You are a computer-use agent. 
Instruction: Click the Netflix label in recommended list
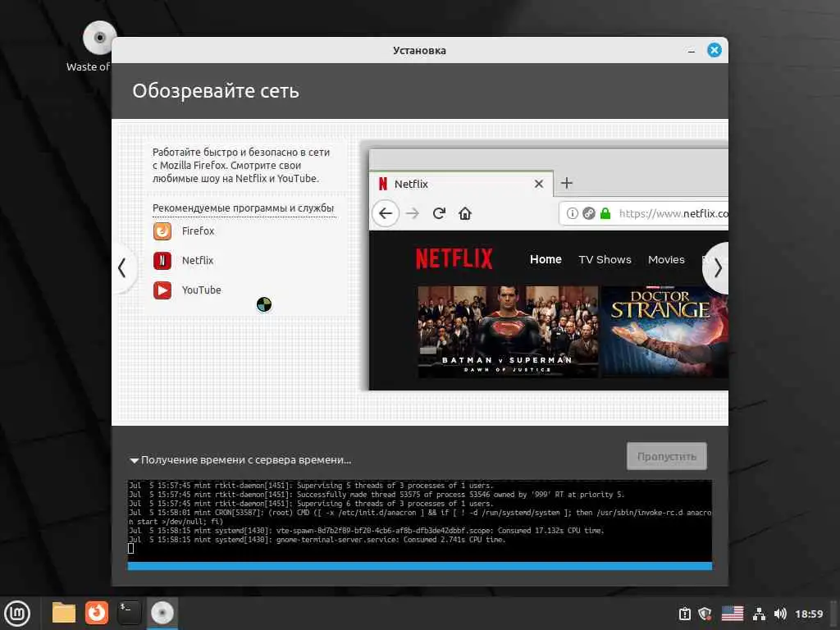pos(198,260)
